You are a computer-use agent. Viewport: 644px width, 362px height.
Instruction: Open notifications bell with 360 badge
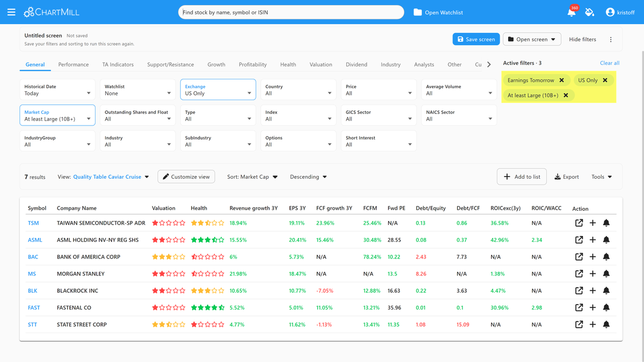coord(572,12)
